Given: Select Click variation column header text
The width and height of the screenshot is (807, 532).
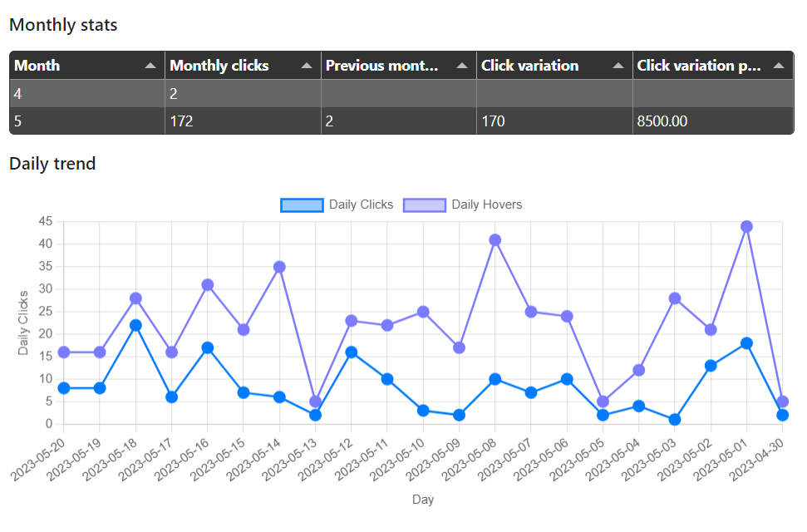Looking at the screenshot, I should tap(529, 66).
